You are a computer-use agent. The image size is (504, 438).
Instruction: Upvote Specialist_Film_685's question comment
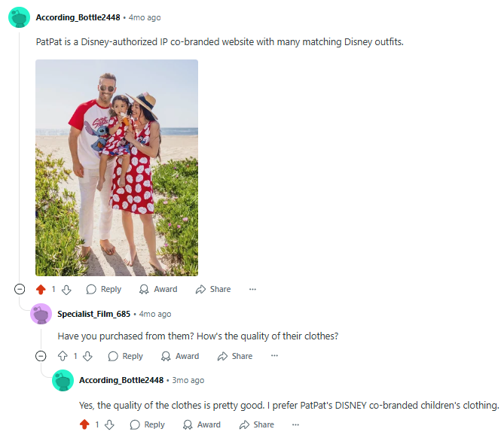[x=63, y=356]
